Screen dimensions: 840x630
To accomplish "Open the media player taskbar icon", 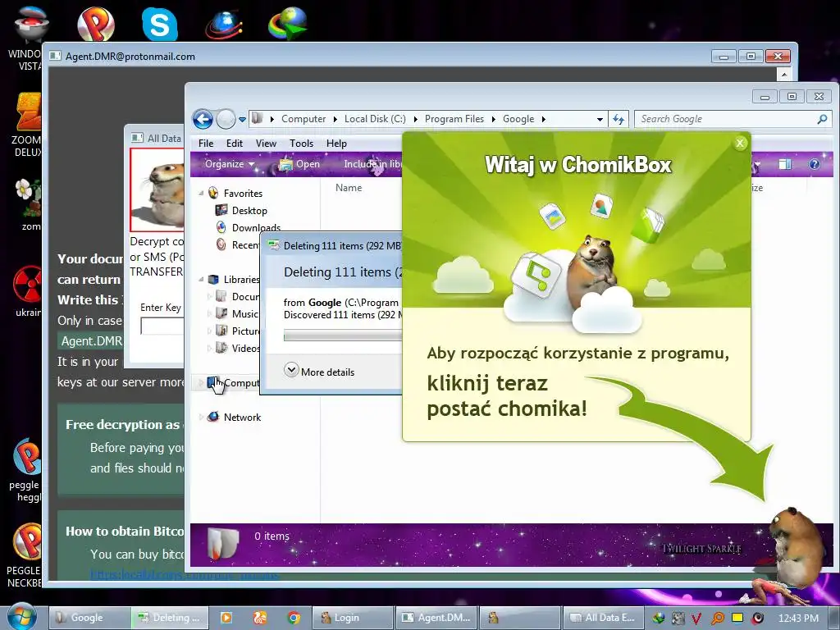I will tap(226, 618).
